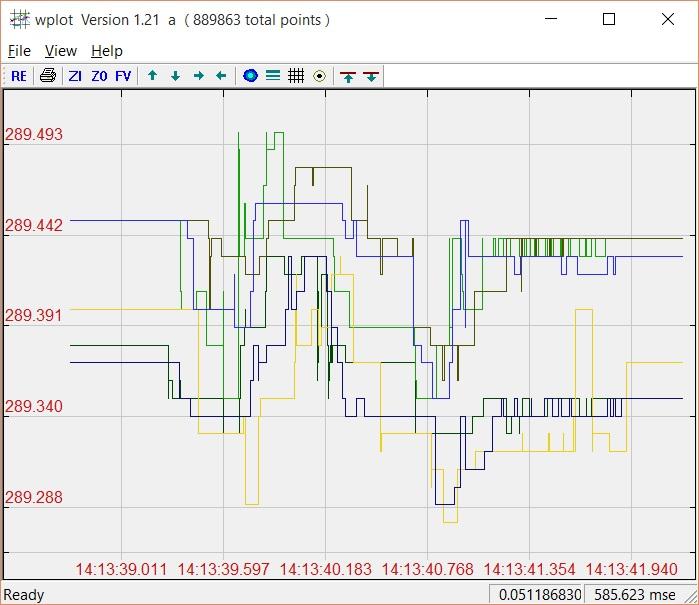Click the RE toolbar button

19,76
